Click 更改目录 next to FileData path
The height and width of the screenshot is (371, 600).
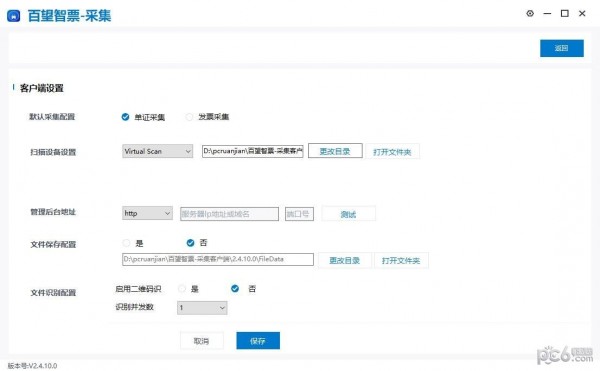(344, 260)
